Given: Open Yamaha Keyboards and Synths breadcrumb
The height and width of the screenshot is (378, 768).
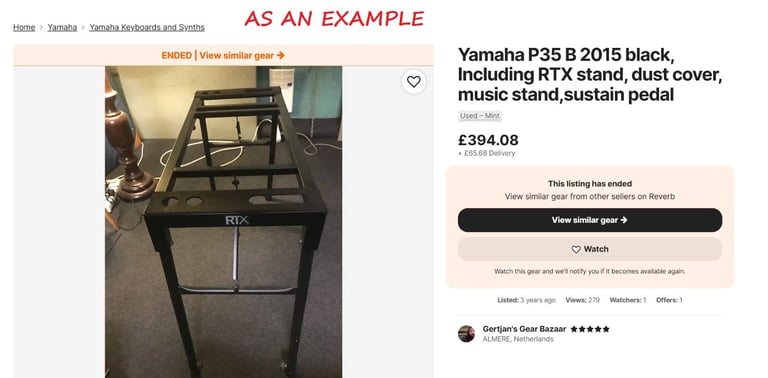Looking at the screenshot, I should [147, 27].
